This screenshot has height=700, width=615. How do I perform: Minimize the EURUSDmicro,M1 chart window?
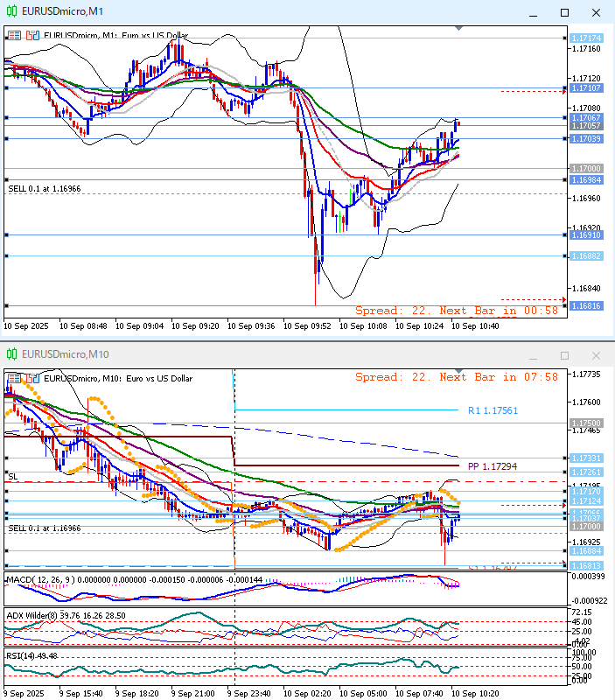point(533,12)
